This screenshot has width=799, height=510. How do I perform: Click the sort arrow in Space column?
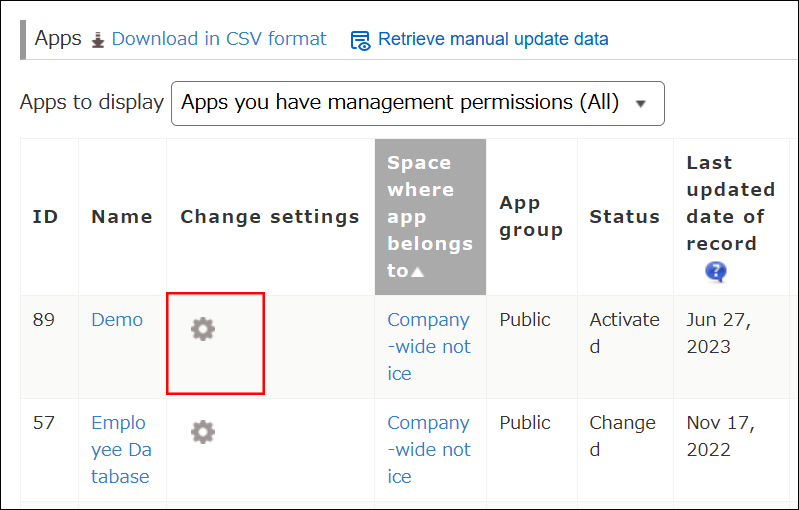(x=418, y=271)
